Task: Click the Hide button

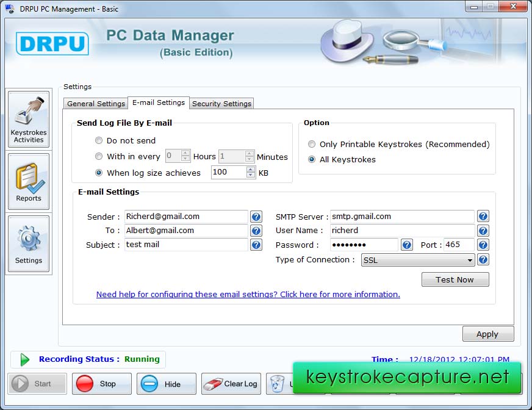Action: coord(166,384)
